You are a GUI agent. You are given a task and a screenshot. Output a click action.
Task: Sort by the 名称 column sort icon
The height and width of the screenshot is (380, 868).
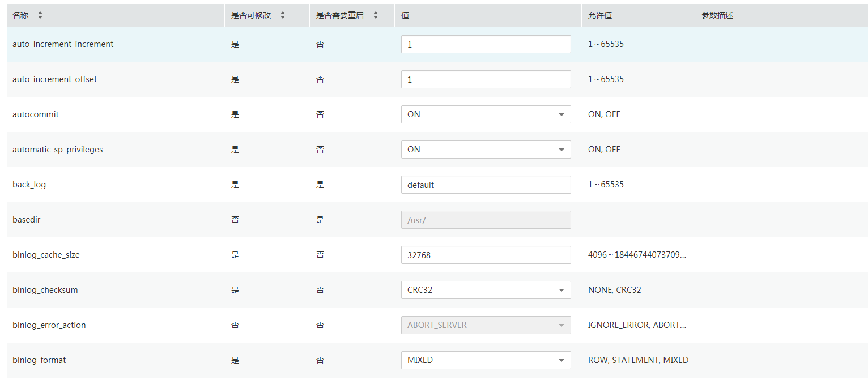40,16
